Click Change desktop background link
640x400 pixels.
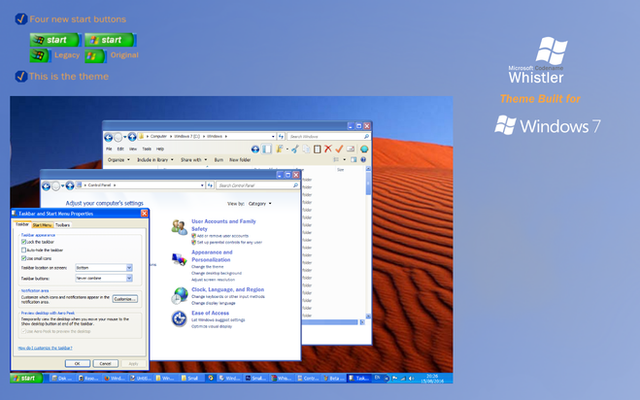coord(216,273)
